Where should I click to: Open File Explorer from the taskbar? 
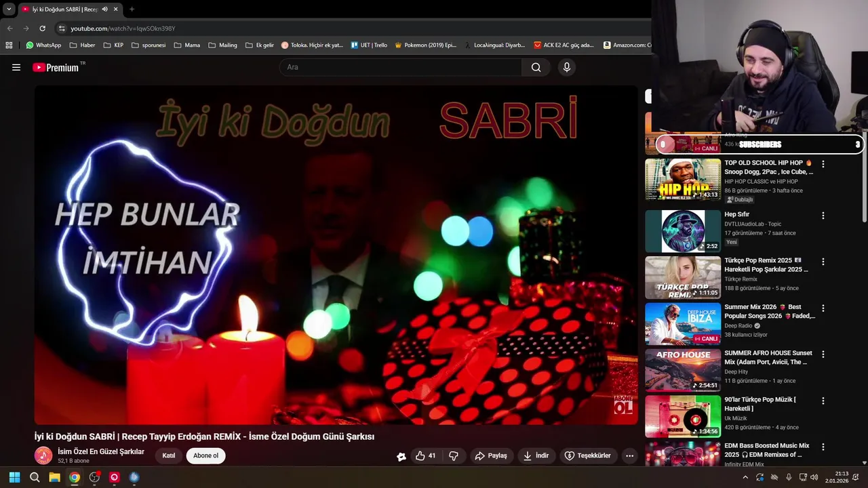(x=54, y=477)
